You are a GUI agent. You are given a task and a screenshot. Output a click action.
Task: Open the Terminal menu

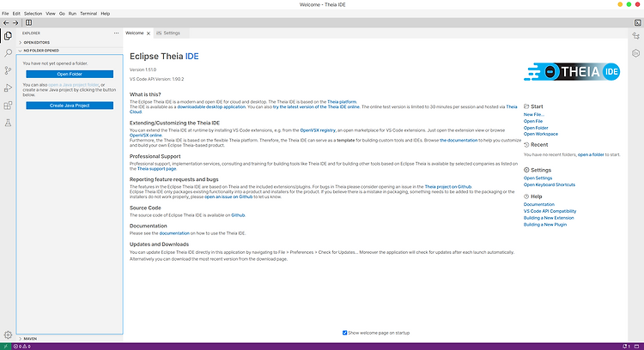tap(88, 14)
